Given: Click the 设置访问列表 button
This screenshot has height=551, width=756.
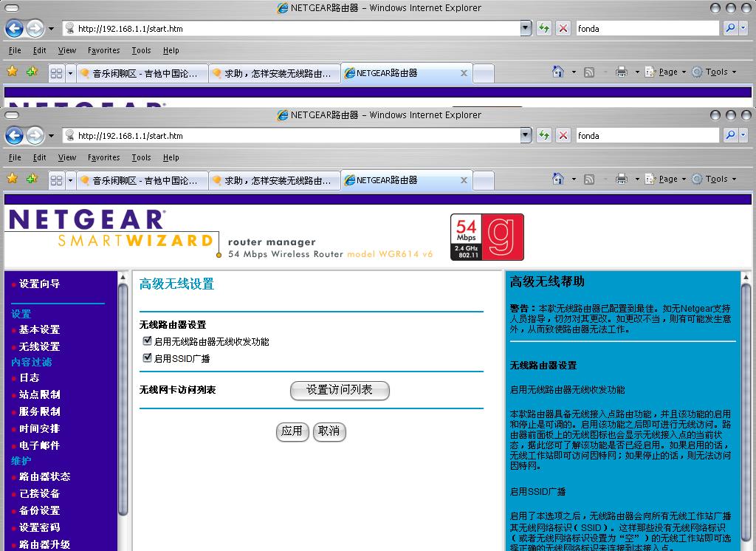Looking at the screenshot, I should [x=340, y=390].
